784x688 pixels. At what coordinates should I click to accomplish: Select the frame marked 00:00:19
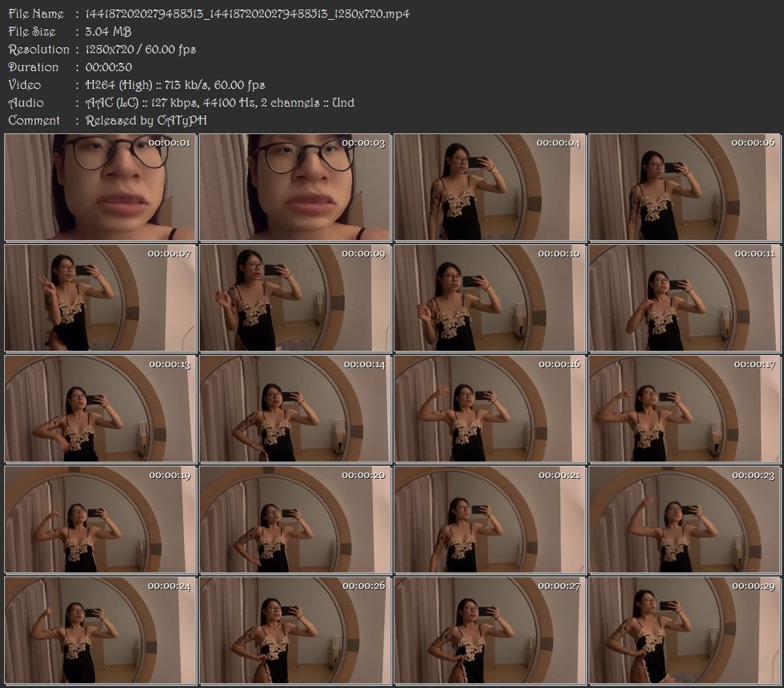click(100, 520)
